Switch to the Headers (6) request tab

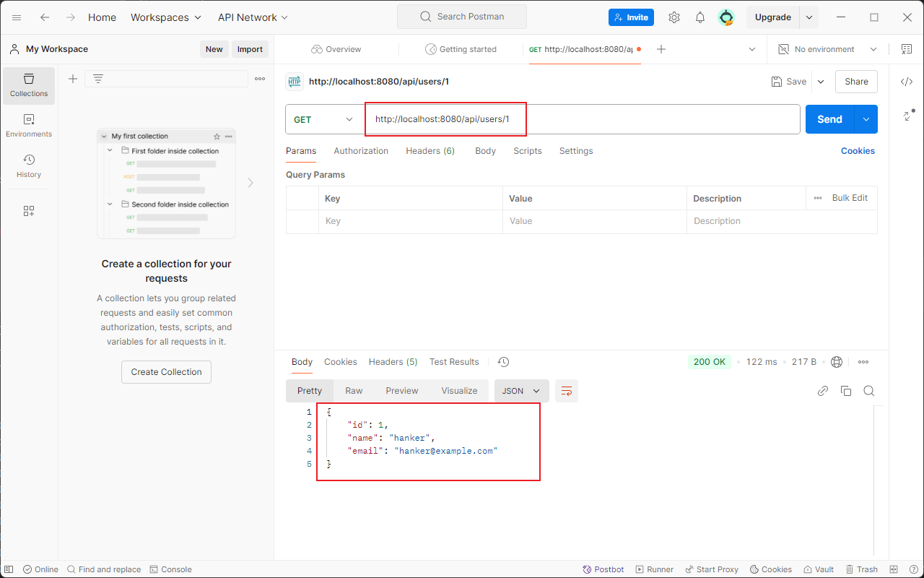pyautogui.click(x=430, y=151)
